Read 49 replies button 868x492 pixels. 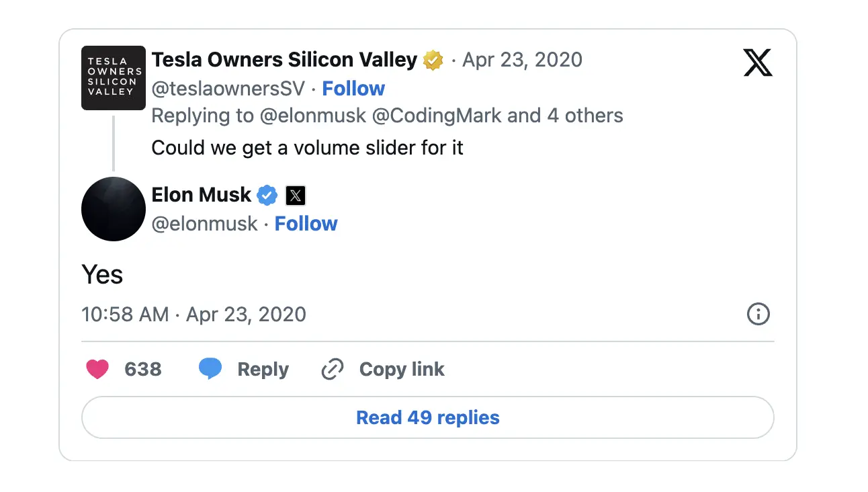[428, 417]
